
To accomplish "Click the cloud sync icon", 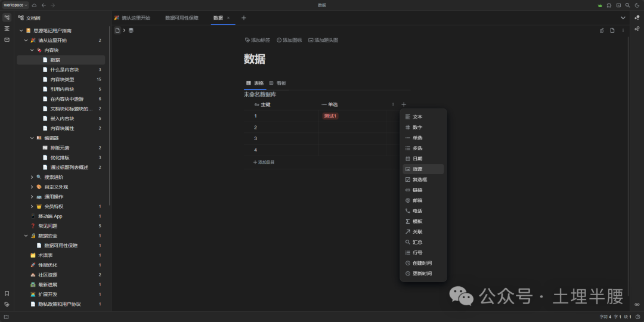I will coord(34,5).
